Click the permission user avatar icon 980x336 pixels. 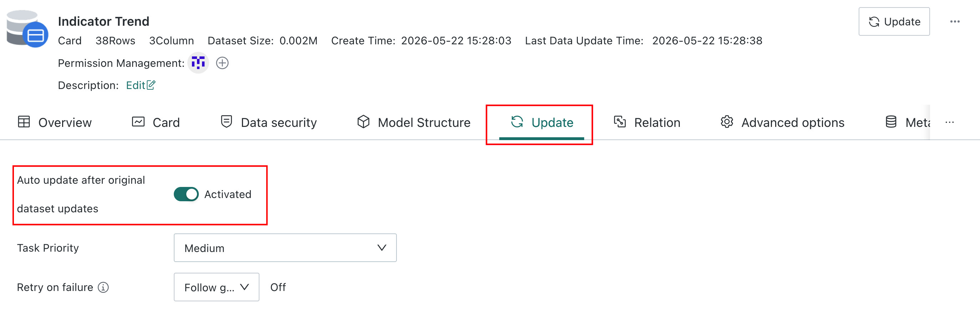pyautogui.click(x=198, y=63)
